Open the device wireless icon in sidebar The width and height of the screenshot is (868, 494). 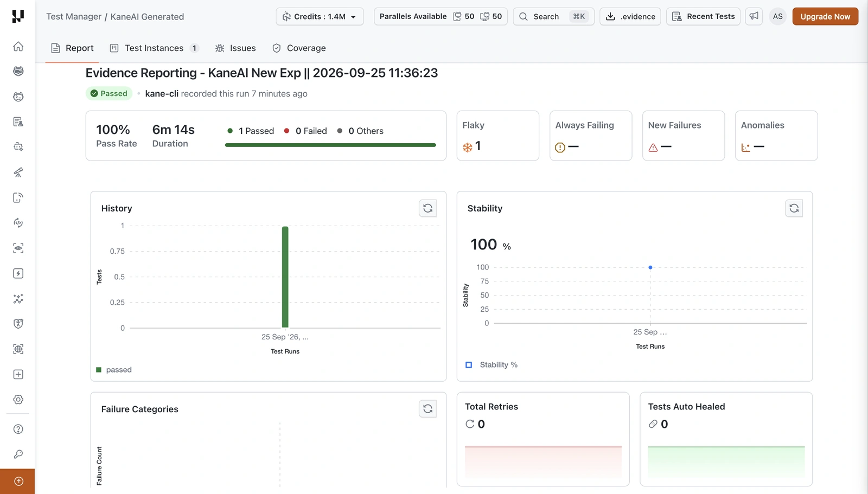click(x=18, y=198)
